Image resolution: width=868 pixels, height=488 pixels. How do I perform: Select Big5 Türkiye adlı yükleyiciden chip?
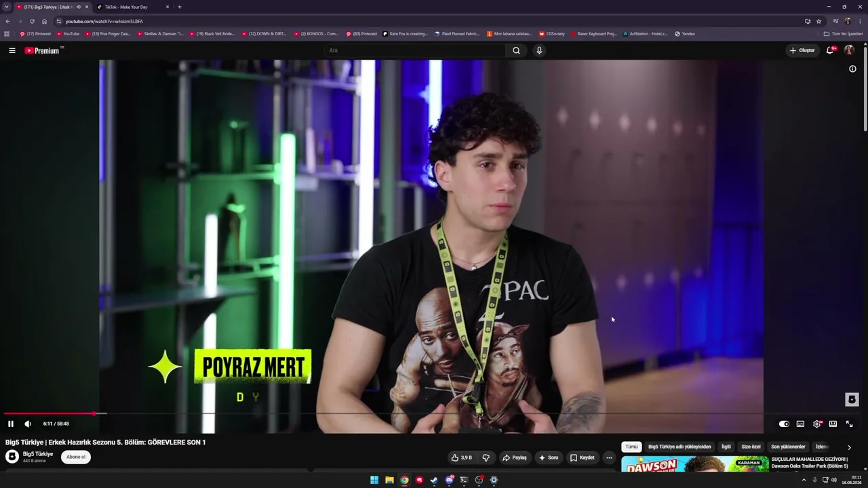point(679,447)
